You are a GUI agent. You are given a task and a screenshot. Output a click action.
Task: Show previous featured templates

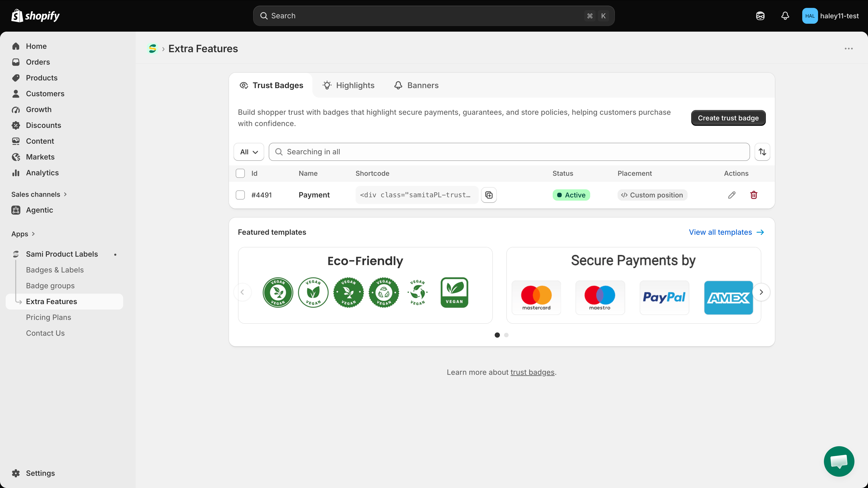pos(242,292)
